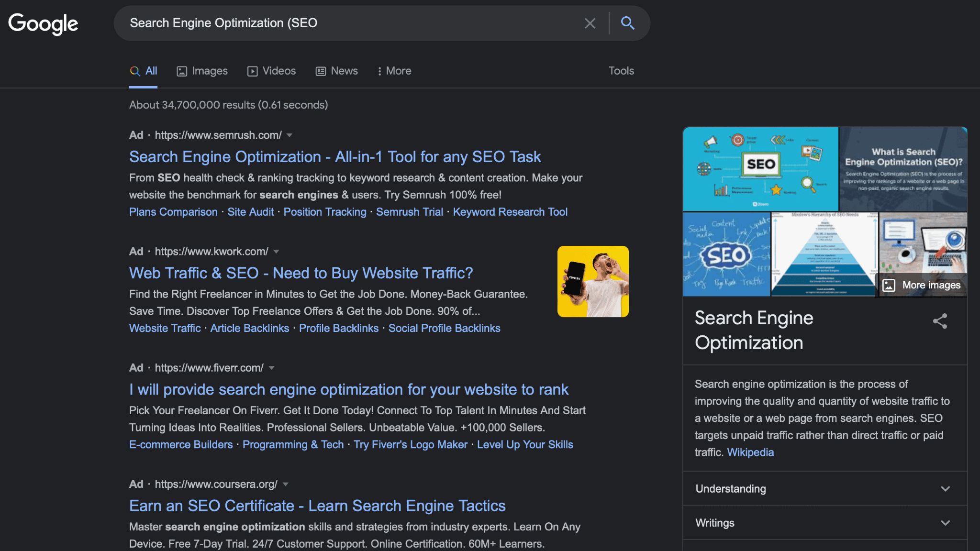Open the Wikipedia link in the knowledge panel
The height and width of the screenshot is (551, 980).
tap(750, 452)
